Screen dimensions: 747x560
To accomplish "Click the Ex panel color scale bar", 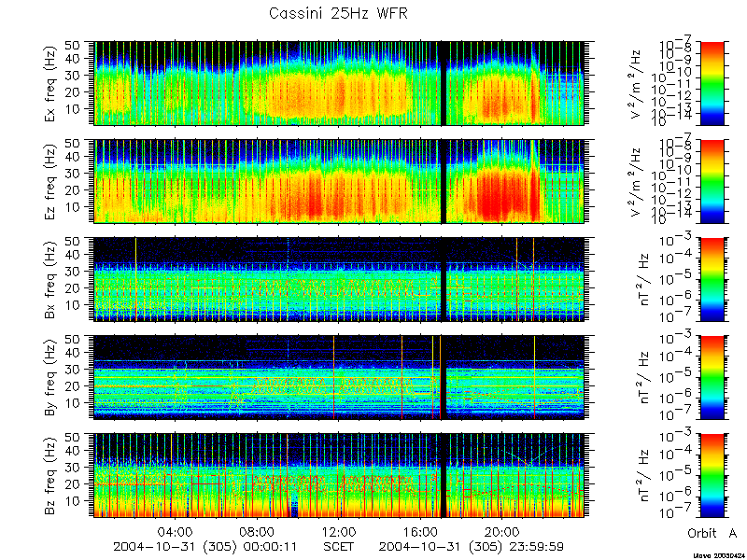I will (712, 83).
